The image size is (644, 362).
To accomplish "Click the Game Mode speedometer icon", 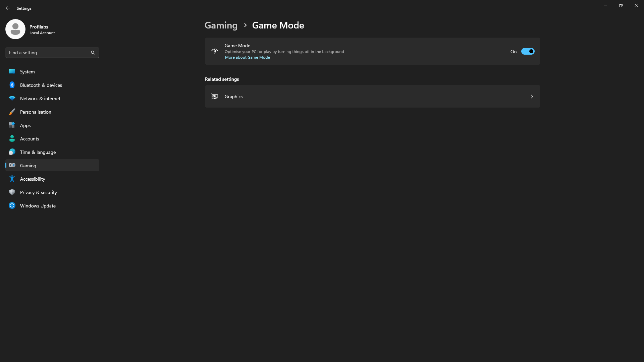I will pos(215,51).
